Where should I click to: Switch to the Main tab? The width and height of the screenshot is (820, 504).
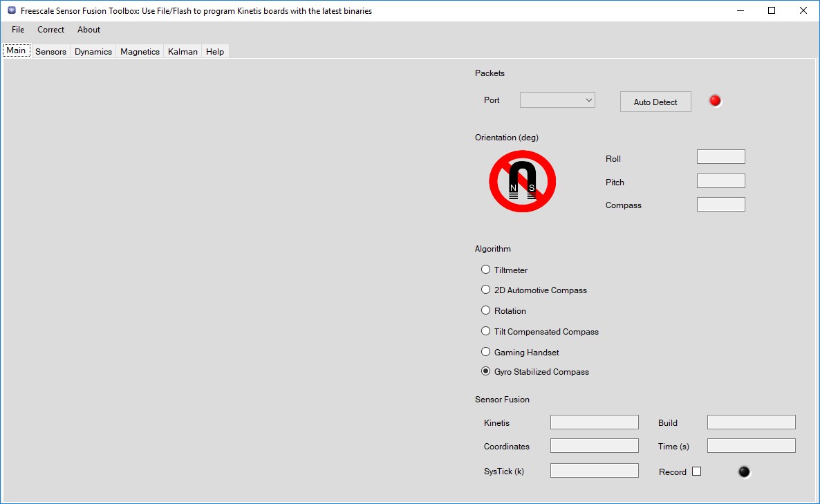click(16, 50)
